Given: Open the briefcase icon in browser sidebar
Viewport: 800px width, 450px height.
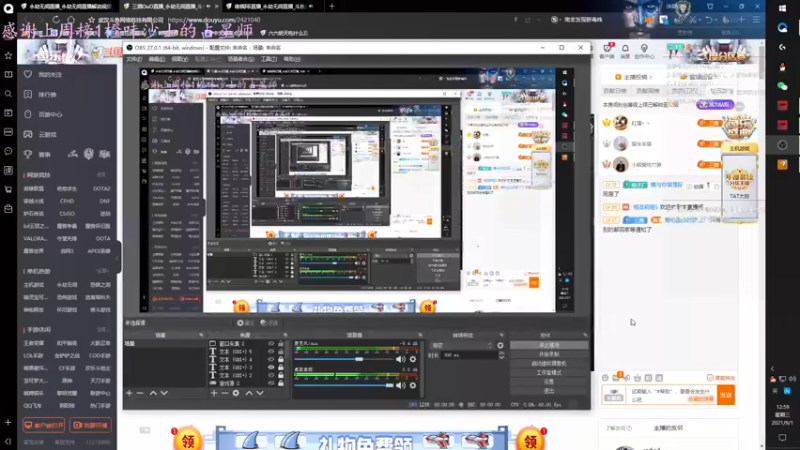Looking at the screenshot, I should coord(8,209).
